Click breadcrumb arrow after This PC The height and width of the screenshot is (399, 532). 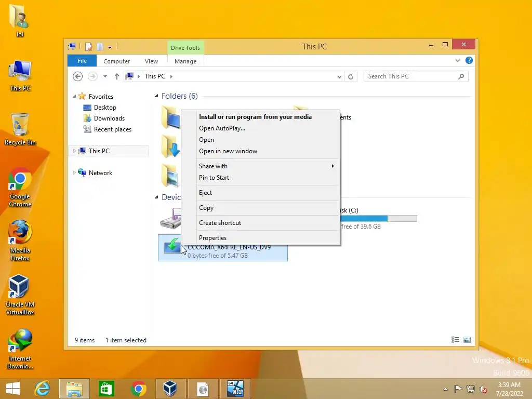pyautogui.click(x=171, y=77)
